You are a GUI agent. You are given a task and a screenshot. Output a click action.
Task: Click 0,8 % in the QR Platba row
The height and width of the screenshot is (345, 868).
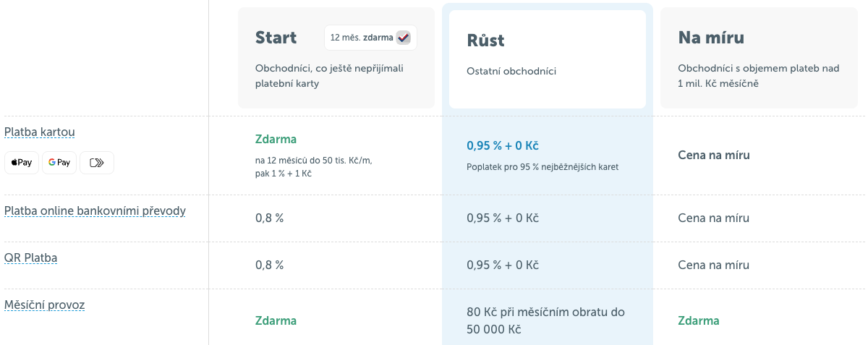(x=269, y=265)
